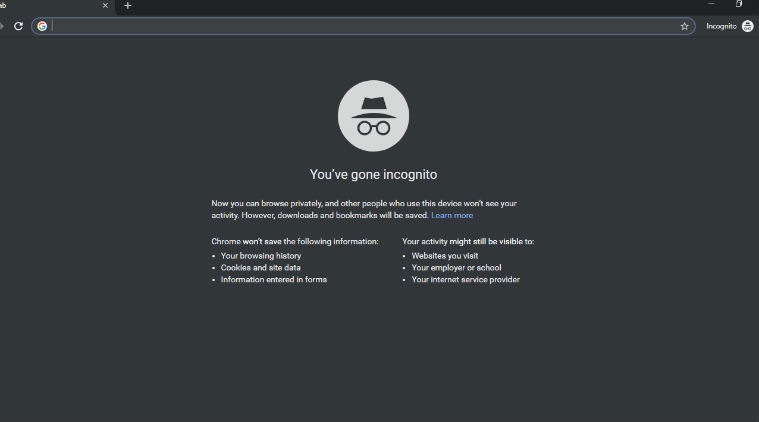Close the current incognito tab

click(105, 6)
